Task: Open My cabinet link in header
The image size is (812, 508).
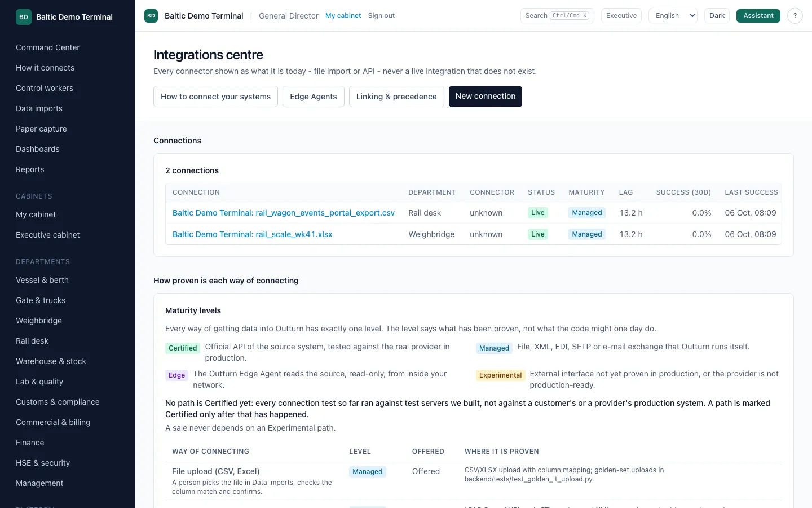Action: (343, 16)
